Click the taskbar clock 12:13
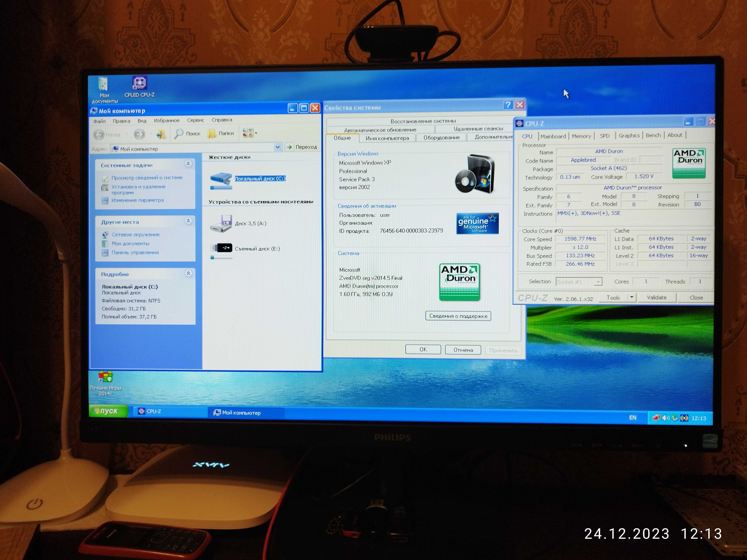 (699, 418)
